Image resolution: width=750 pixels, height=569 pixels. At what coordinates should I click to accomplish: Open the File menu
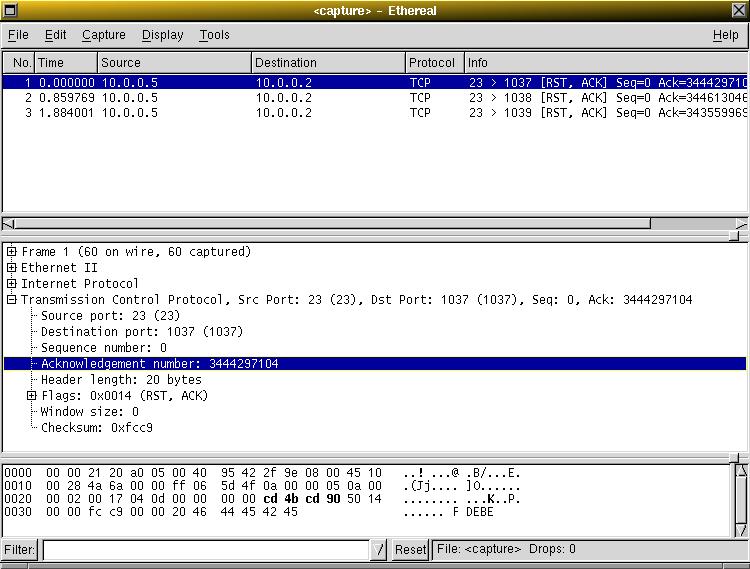click(18, 35)
